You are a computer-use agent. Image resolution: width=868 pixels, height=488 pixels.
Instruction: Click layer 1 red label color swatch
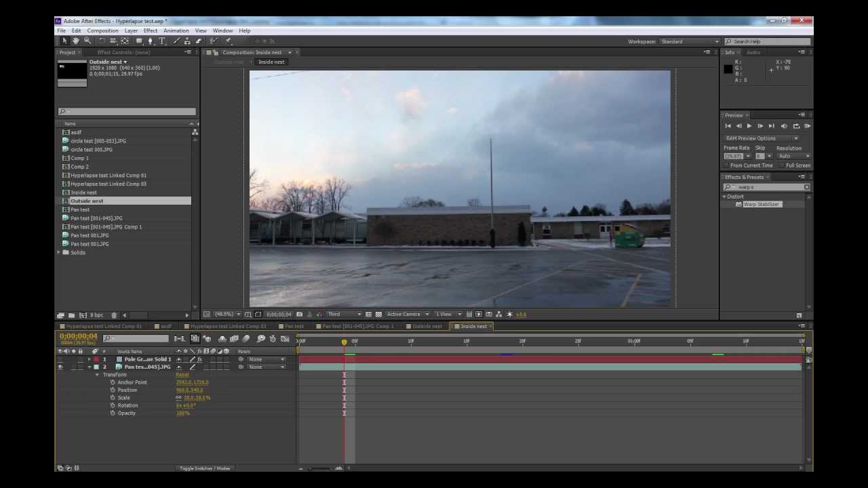coord(96,359)
